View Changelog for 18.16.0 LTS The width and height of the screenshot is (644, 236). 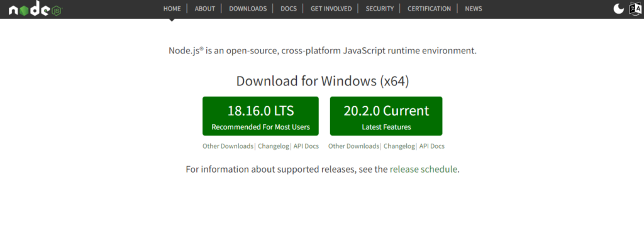(x=274, y=146)
